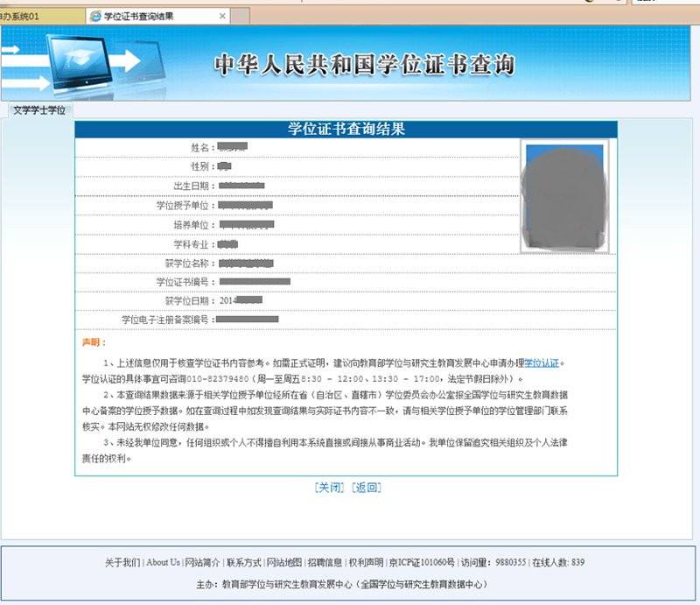Open 联系方式 contact page link
The height and width of the screenshot is (605, 700).
pyautogui.click(x=243, y=562)
